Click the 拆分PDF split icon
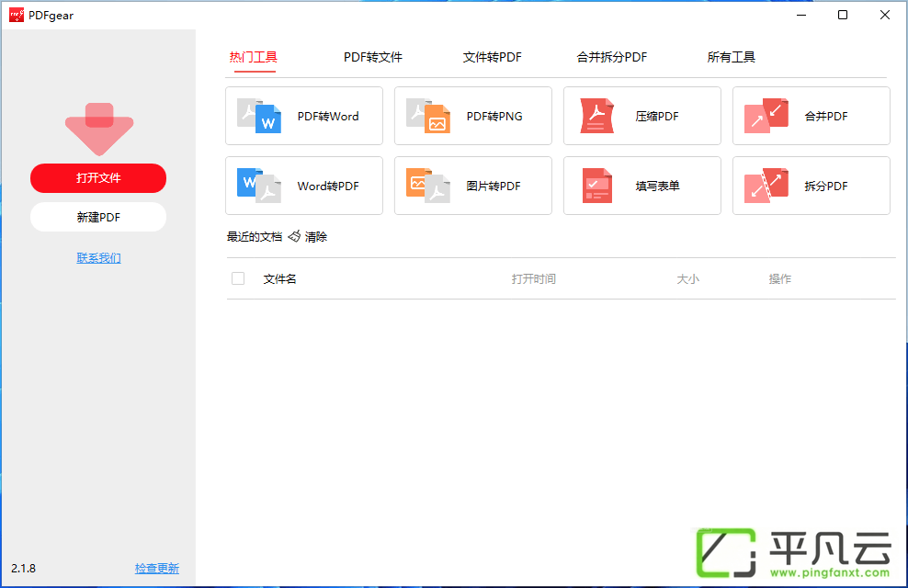The image size is (908, 588). tap(766, 186)
